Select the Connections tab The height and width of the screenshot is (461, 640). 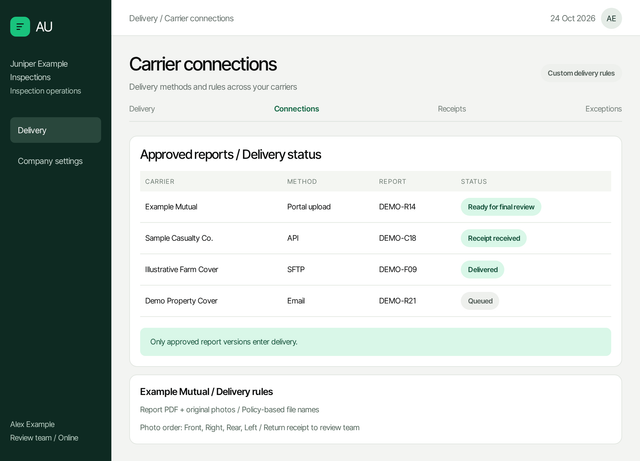click(x=296, y=109)
